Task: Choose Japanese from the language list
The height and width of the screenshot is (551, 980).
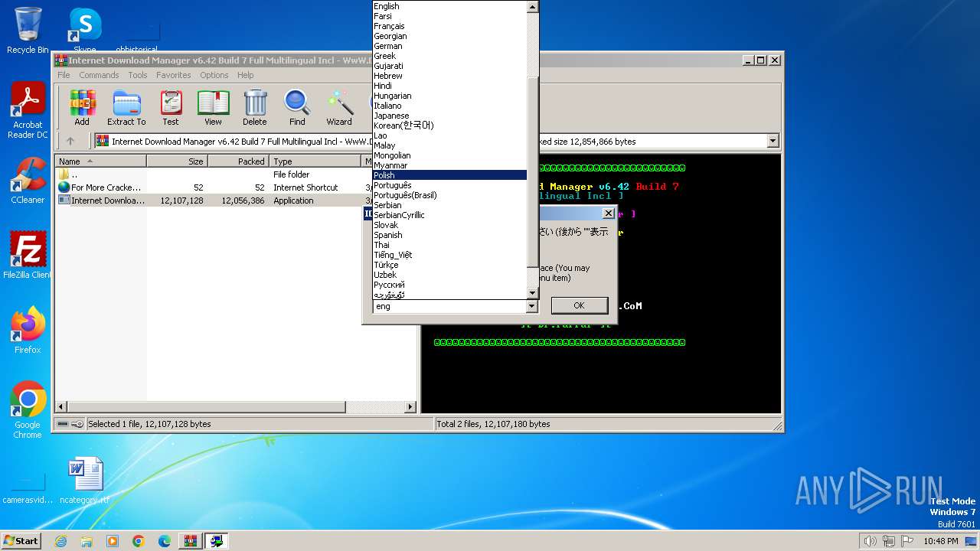Action: 450,116
